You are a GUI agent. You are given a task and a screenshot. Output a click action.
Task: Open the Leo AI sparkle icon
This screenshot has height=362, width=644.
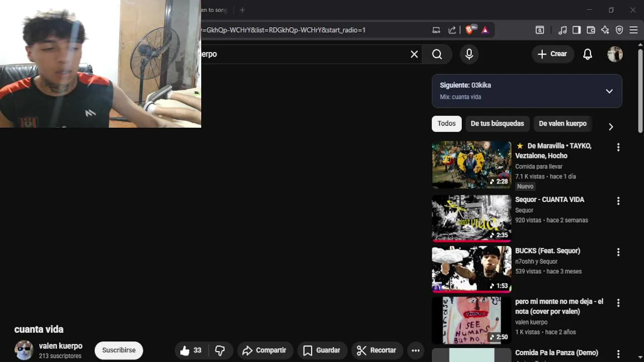click(x=605, y=30)
